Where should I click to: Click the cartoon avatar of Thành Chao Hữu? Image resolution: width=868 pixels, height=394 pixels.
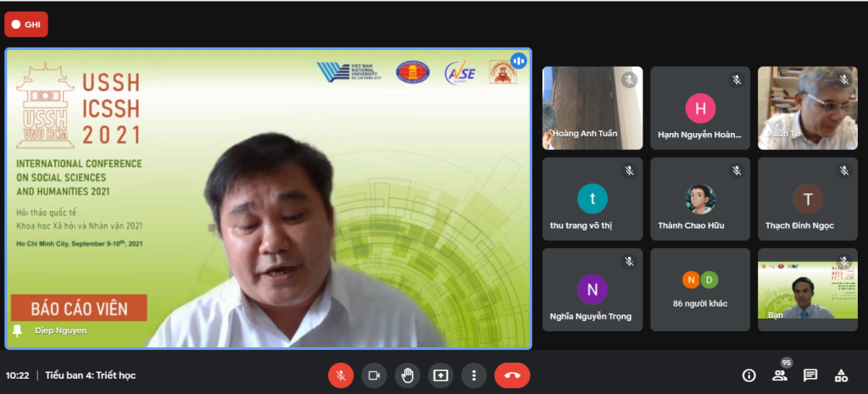pos(700,198)
